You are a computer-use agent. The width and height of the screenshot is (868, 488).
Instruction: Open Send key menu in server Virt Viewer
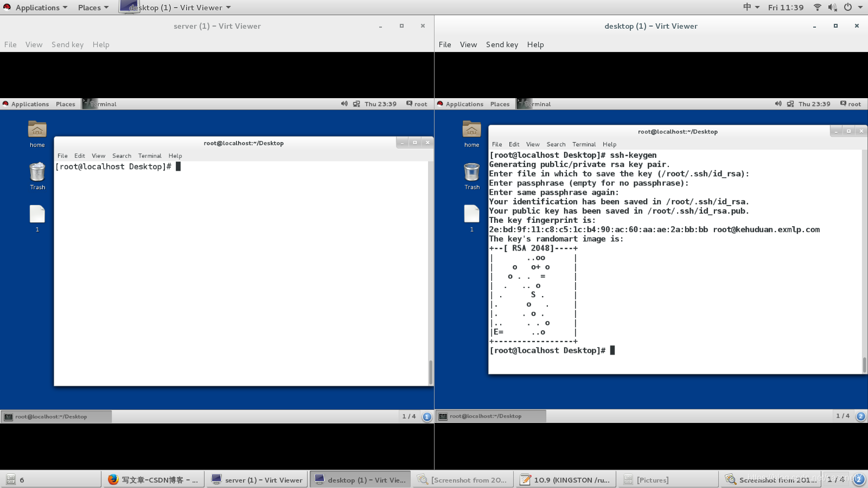pyautogui.click(x=67, y=44)
